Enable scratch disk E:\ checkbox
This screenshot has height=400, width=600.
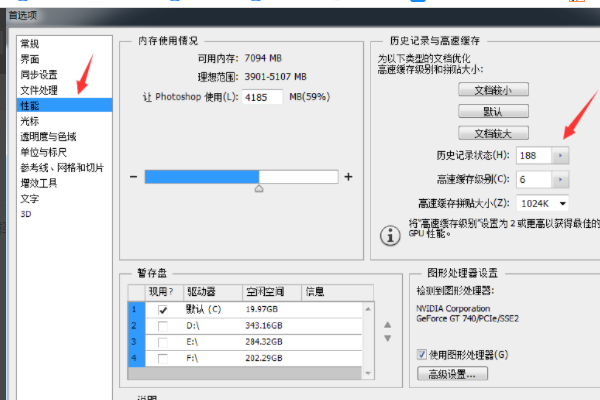163,342
